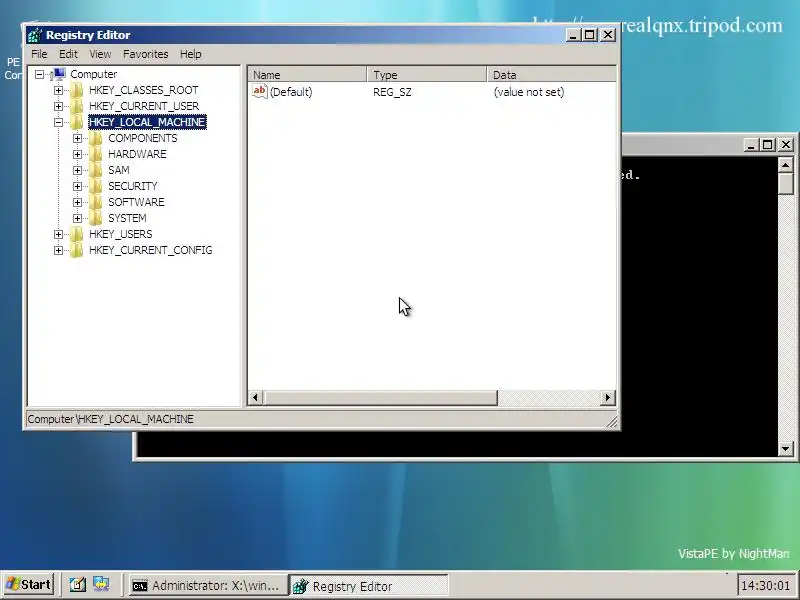Image resolution: width=800 pixels, height=600 pixels.
Task: Click HKEY_USERS folder icon
Action: pyautogui.click(x=77, y=234)
